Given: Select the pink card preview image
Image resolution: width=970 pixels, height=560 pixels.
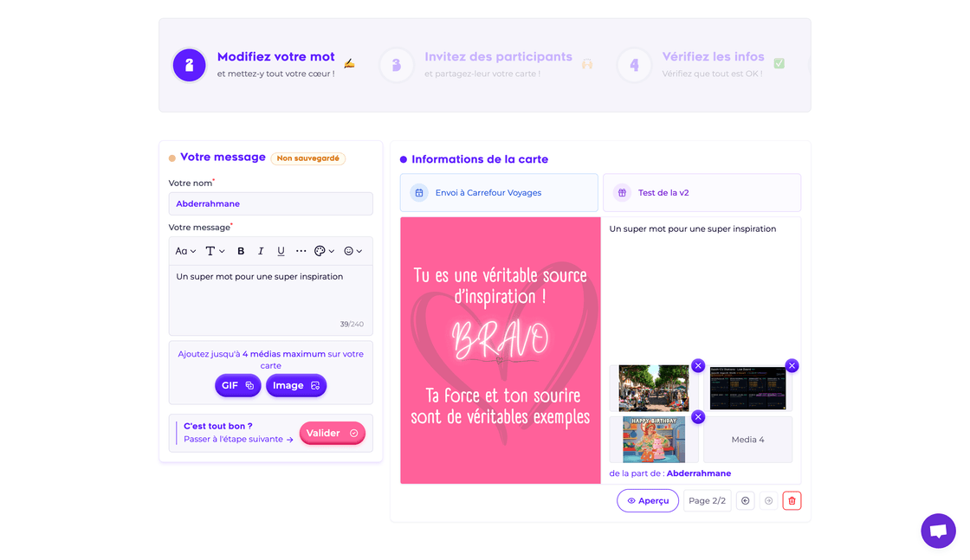Looking at the screenshot, I should click(x=500, y=350).
